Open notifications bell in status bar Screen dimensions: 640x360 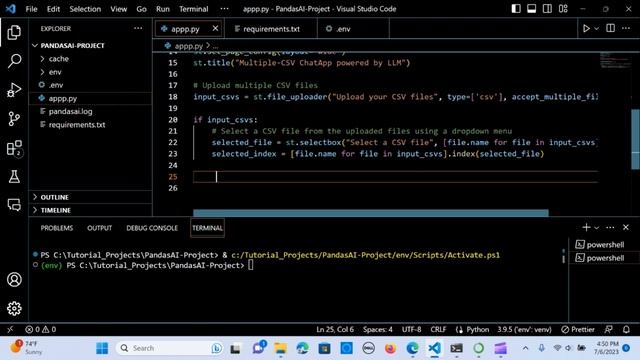point(626,329)
